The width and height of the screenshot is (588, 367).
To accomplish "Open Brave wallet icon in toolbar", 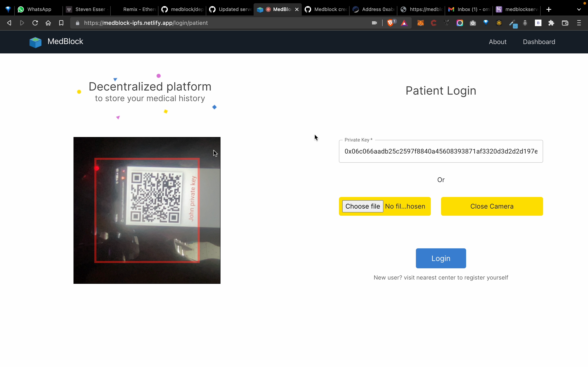I will (x=565, y=23).
